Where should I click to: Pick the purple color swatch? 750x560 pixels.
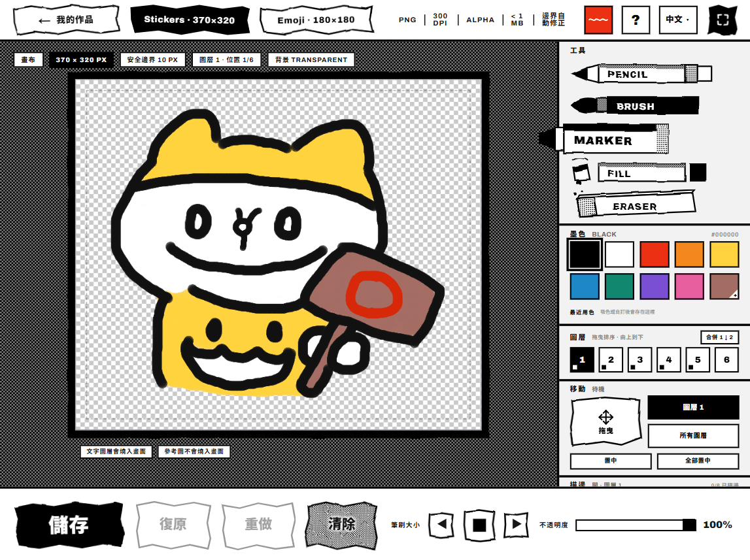(x=655, y=286)
